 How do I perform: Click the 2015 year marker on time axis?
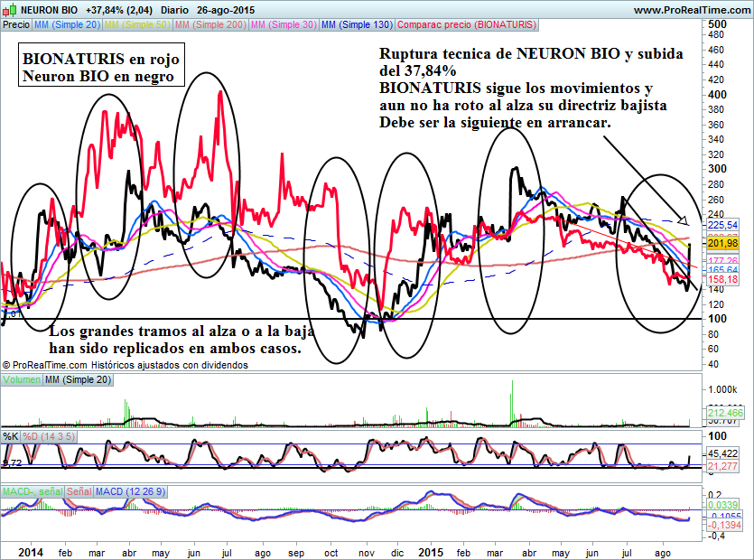(431, 550)
